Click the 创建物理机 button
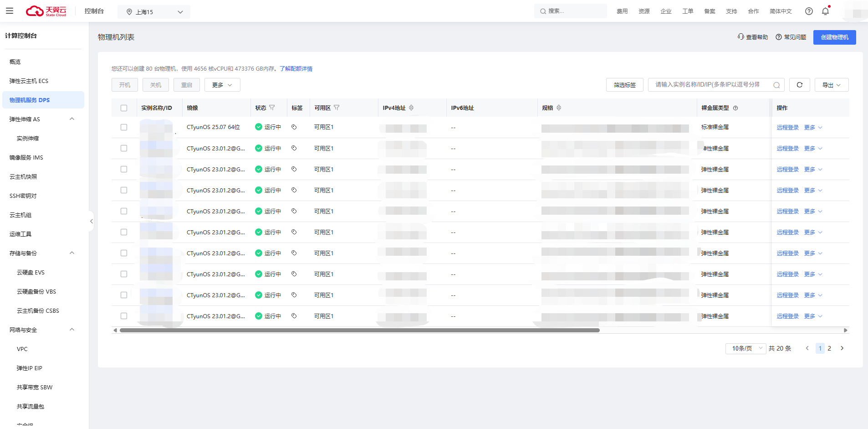This screenshot has width=868, height=429. tap(834, 37)
